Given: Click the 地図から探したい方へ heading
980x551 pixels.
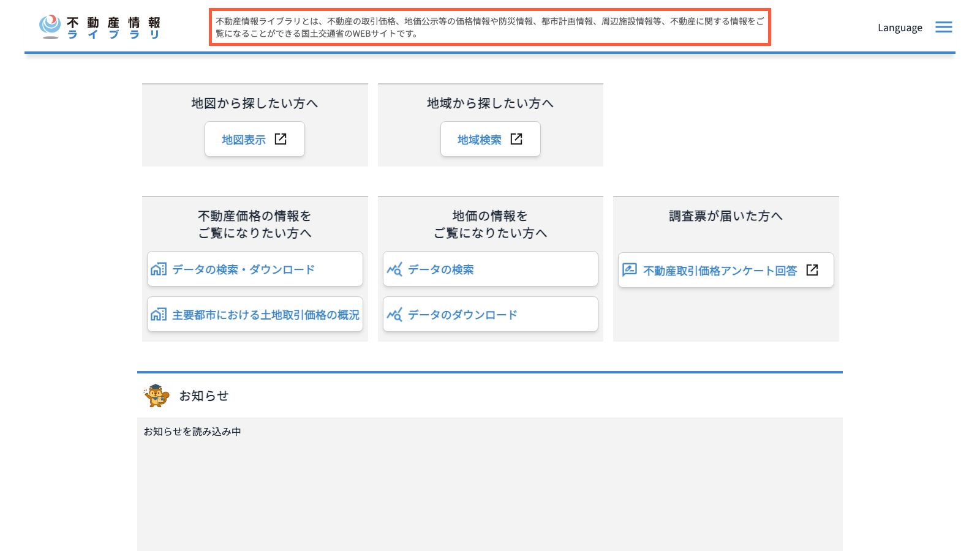Looking at the screenshot, I should click(255, 103).
